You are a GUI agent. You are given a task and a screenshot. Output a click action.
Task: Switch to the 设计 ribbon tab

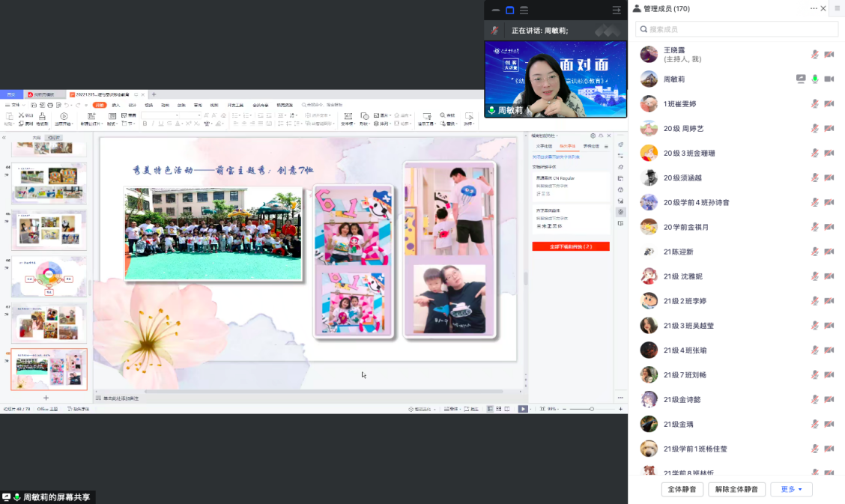pyautogui.click(x=132, y=106)
